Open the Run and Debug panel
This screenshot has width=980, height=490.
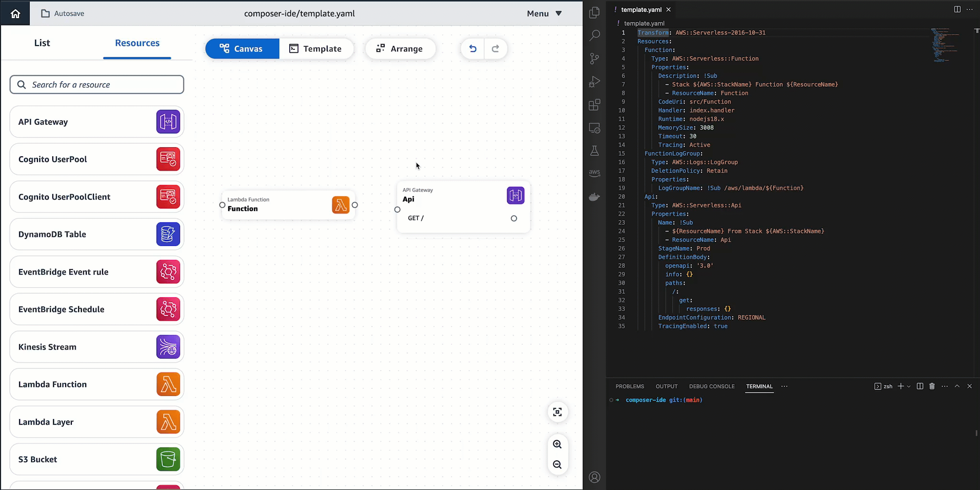(594, 82)
